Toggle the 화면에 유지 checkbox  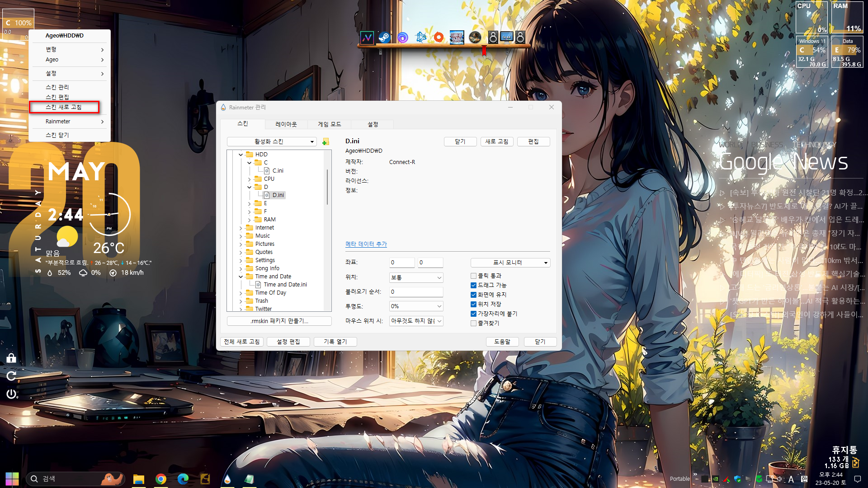pos(473,295)
